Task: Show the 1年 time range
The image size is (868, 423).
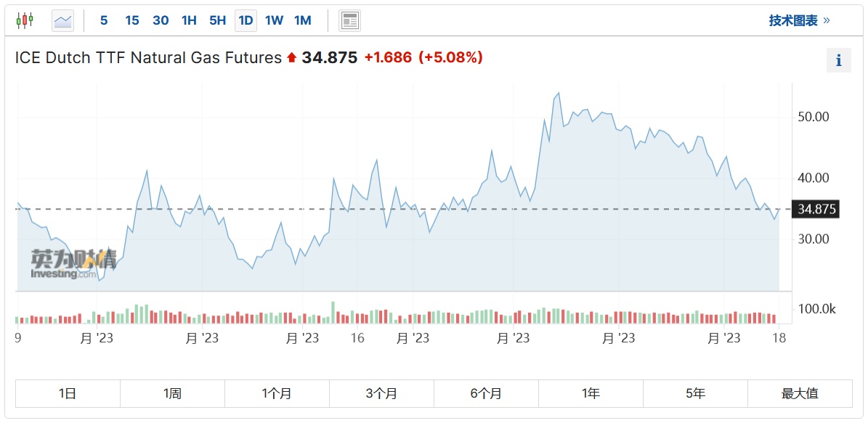Action: (591, 393)
